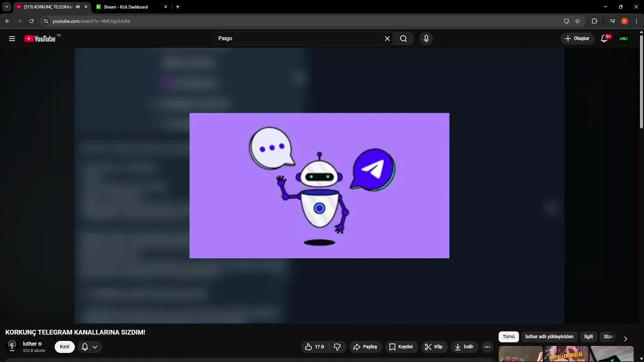Screen dimensions: 644x362
Task: Open the tab search dropdown arrow
Action: point(7,7)
